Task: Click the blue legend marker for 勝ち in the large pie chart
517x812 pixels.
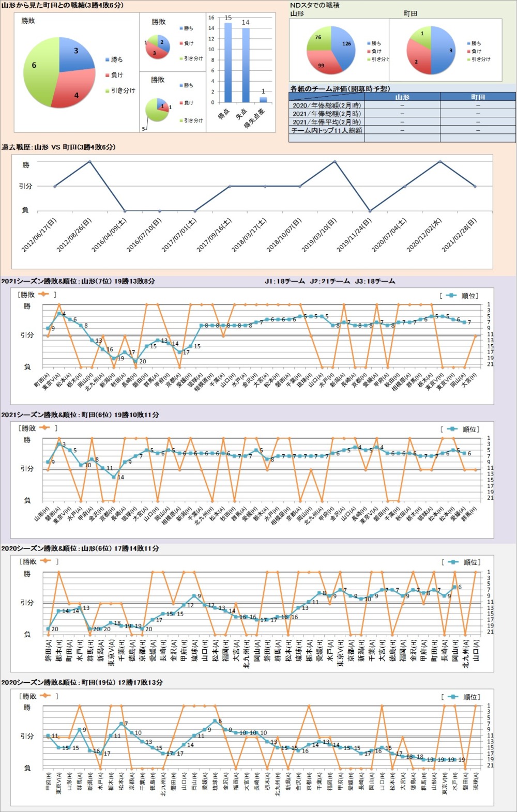Action: 108,59
